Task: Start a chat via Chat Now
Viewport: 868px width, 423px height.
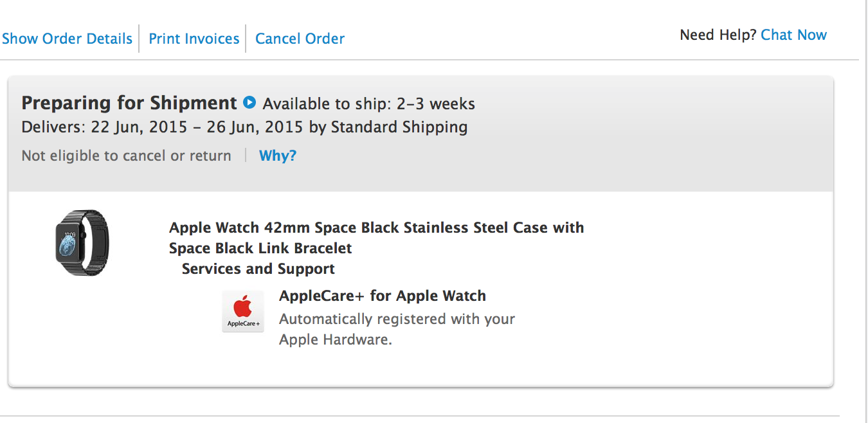Action: point(793,35)
